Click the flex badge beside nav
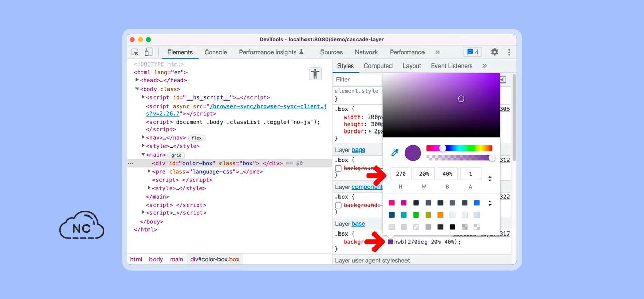 [x=196, y=138]
